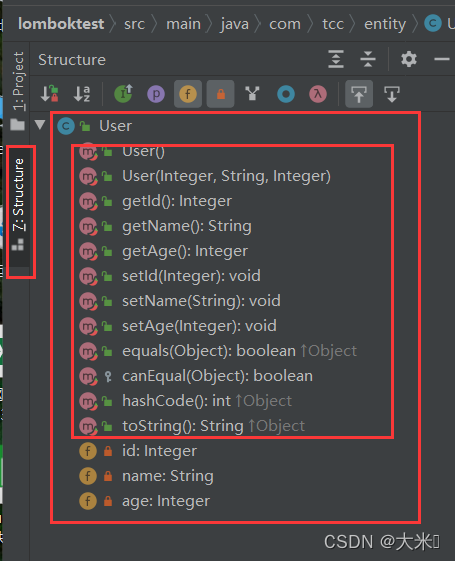Click method icon beside equals(Object)

click(88, 351)
